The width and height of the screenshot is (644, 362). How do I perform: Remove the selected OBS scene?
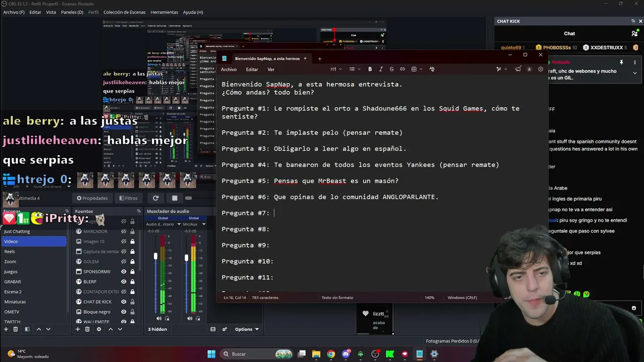(x=16, y=329)
